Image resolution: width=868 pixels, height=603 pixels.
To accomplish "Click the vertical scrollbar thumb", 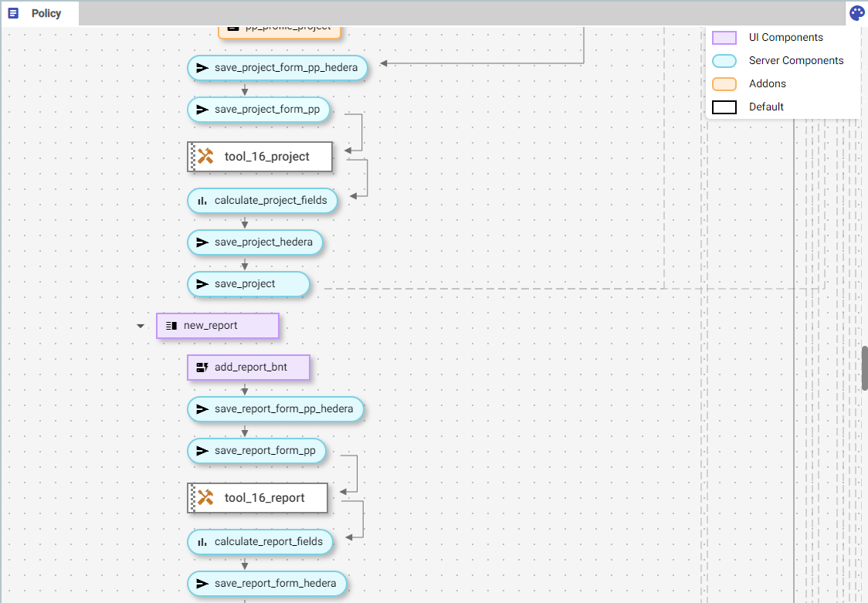I will tap(864, 368).
